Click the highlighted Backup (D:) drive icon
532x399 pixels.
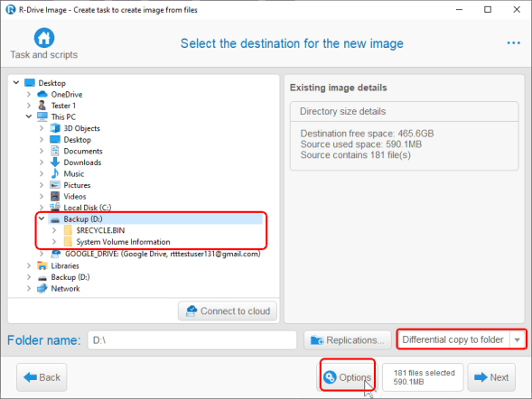click(x=55, y=219)
